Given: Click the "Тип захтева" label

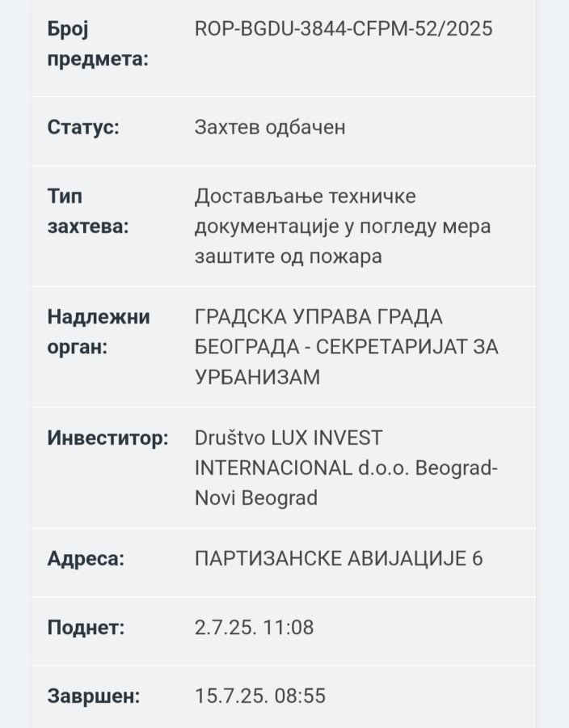Looking at the screenshot, I should (x=88, y=211).
